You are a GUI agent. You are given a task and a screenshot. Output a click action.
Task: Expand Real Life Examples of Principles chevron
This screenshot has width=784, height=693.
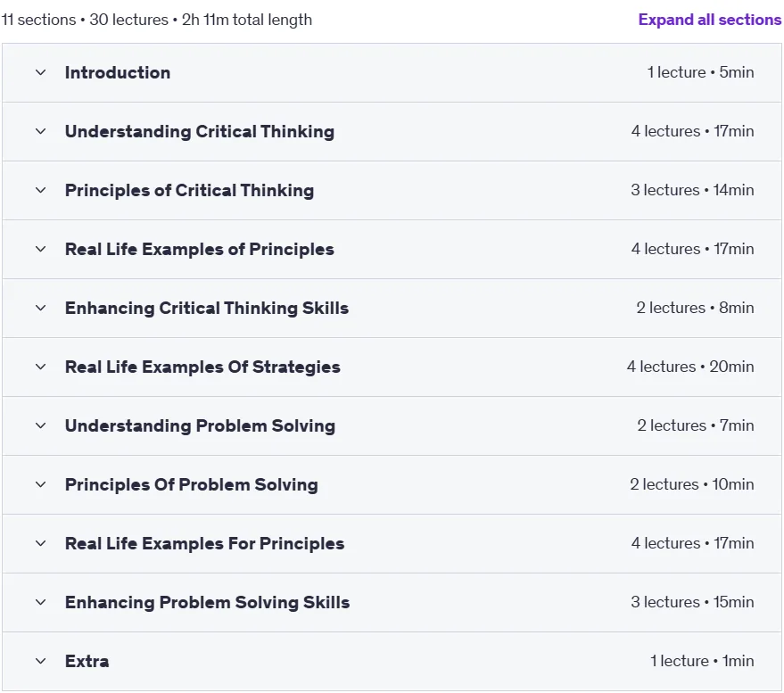point(41,249)
